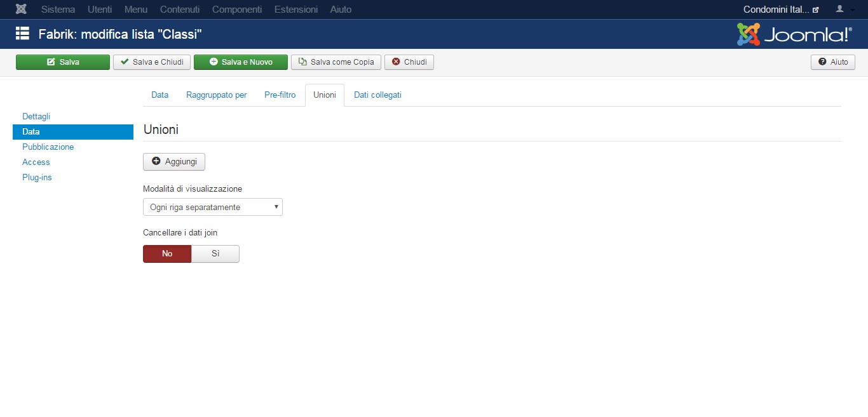Click the Joomla! logo on the right
868x417 pixels.
click(794, 34)
